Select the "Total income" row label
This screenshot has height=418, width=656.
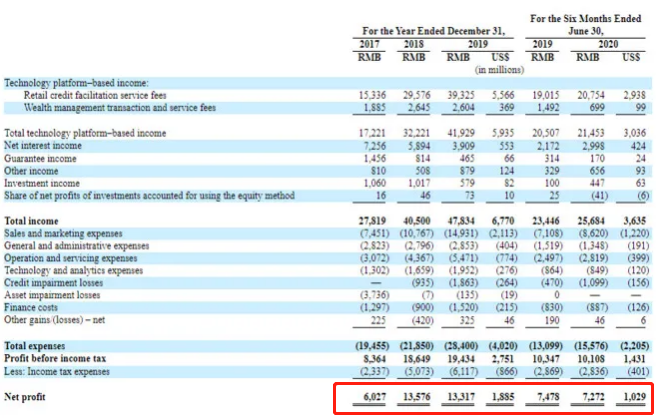point(31,219)
